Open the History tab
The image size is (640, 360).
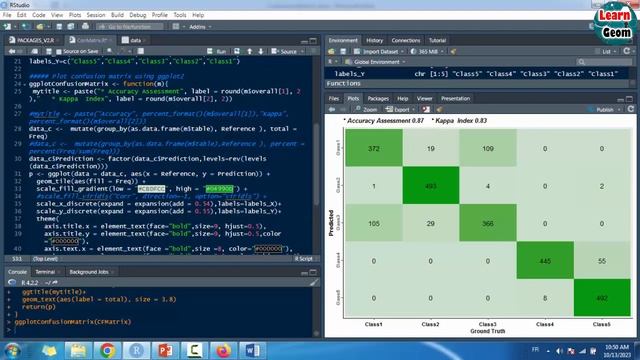[x=374, y=40]
